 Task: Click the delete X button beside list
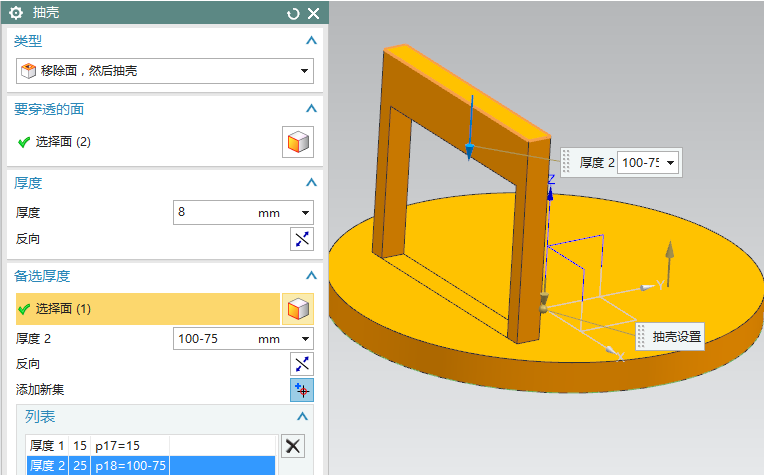coord(293,446)
